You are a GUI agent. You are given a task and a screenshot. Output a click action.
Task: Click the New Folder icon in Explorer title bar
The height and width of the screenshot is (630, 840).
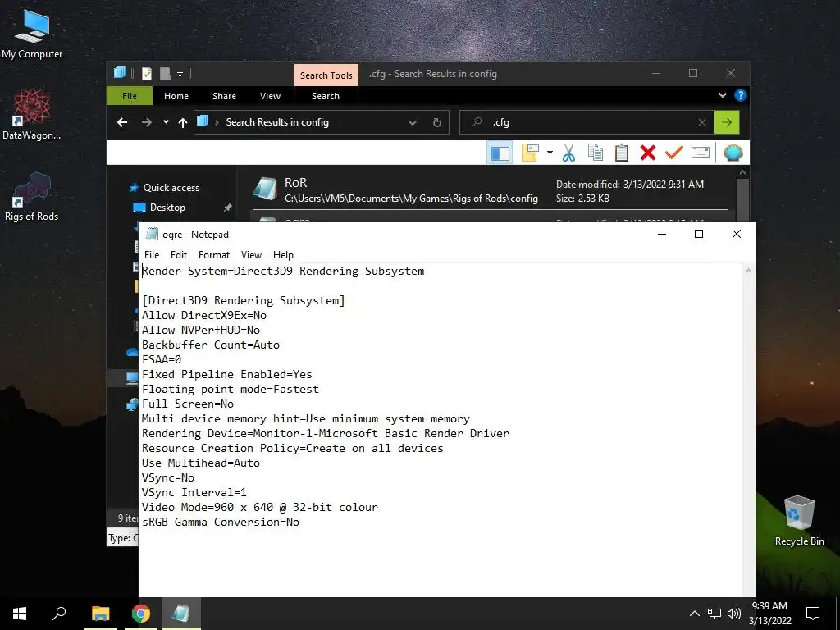pos(166,74)
